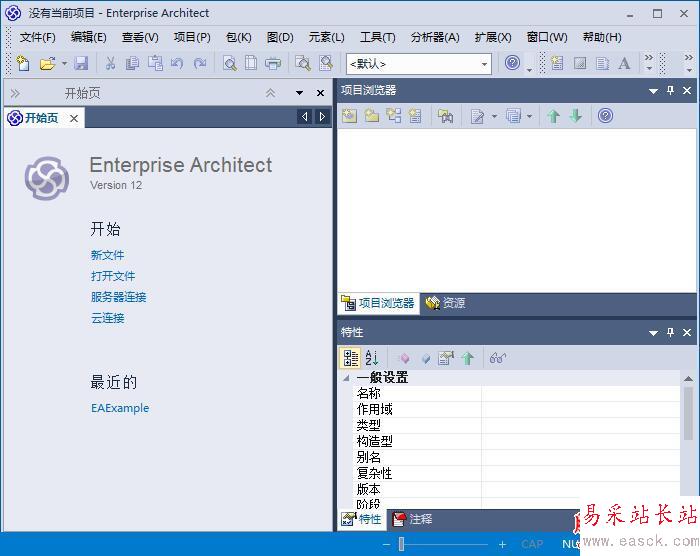This screenshot has width=700, height=556.
Task: Click the zoom-in plus button in status bar
Action: pyautogui.click(x=502, y=544)
